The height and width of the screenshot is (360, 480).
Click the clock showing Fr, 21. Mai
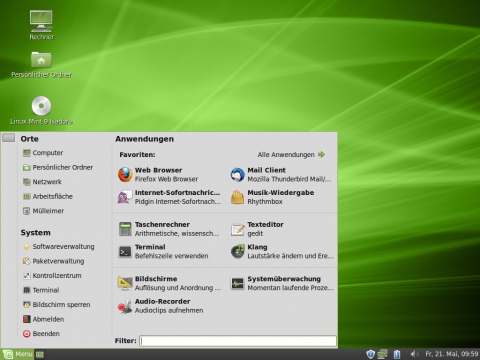point(452,354)
